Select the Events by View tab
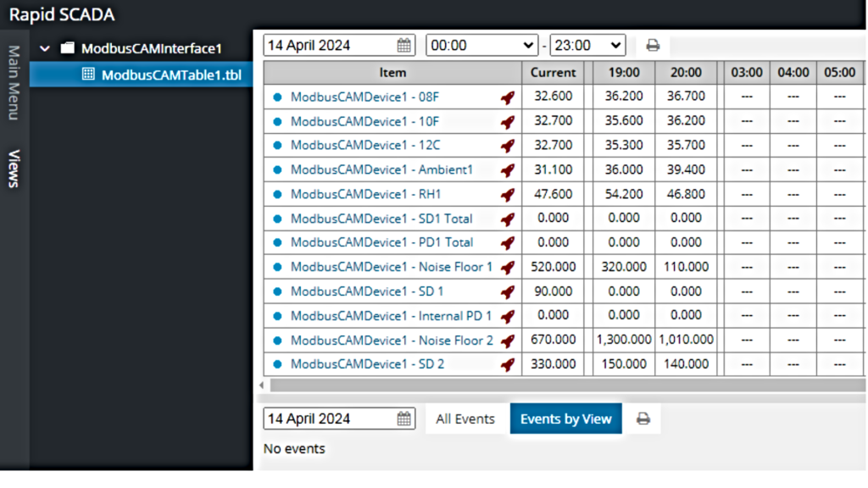 (x=565, y=419)
